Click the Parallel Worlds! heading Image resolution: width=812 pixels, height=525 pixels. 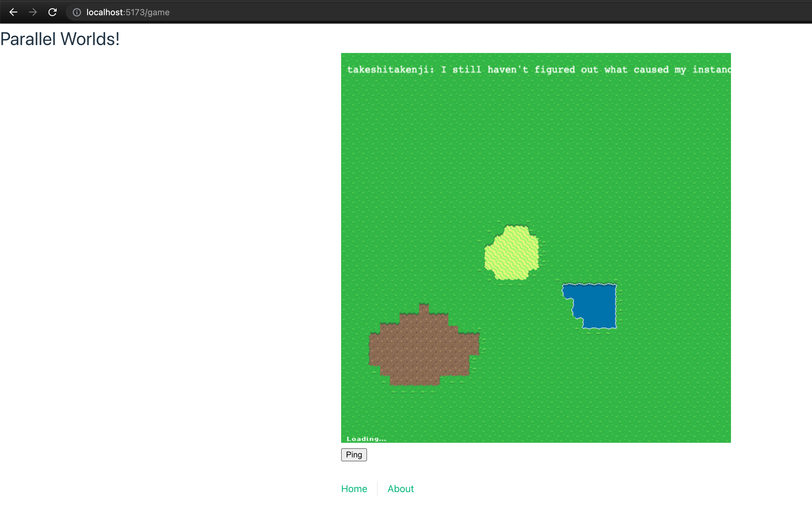click(x=60, y=39)
